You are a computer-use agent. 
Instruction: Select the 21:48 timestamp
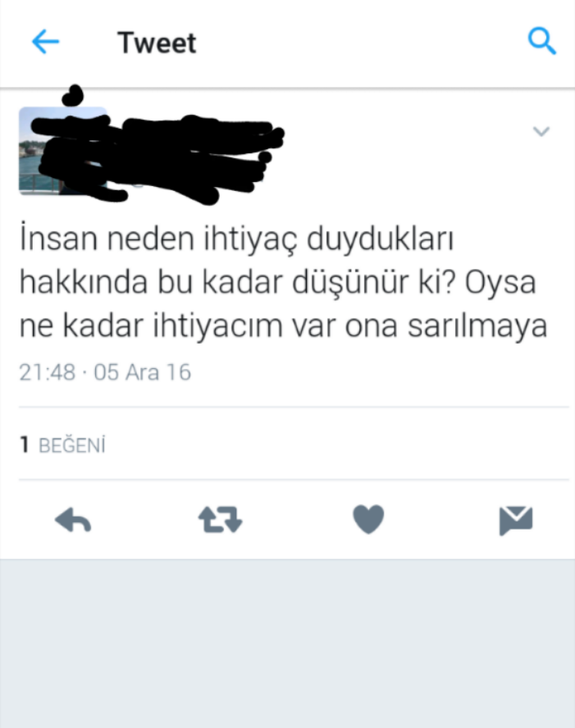click(47, 372)
